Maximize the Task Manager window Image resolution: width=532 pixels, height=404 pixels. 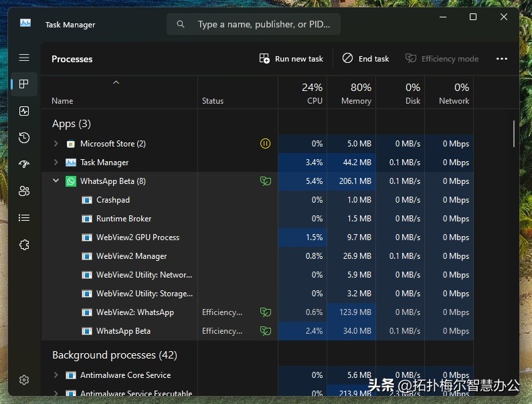pos(473,17)
